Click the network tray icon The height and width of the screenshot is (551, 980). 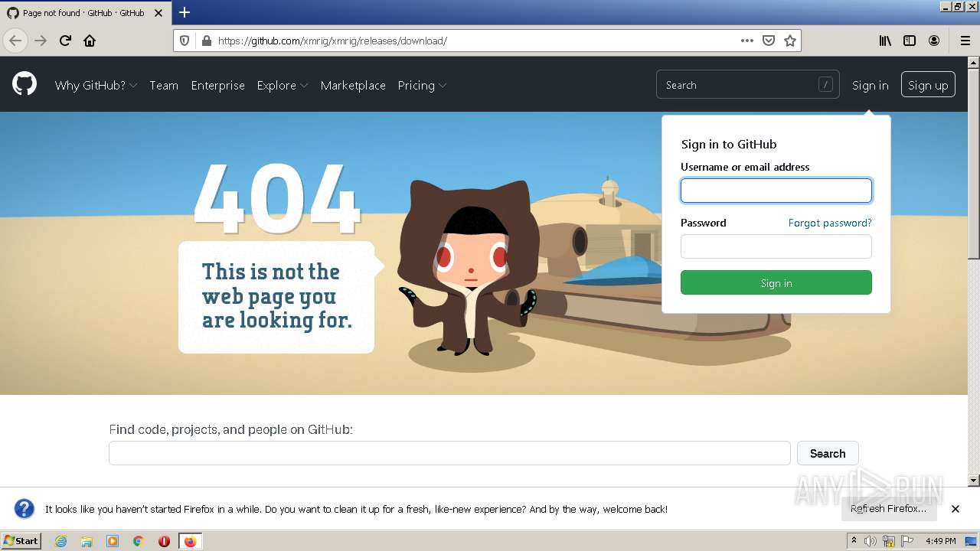[889, 541]
